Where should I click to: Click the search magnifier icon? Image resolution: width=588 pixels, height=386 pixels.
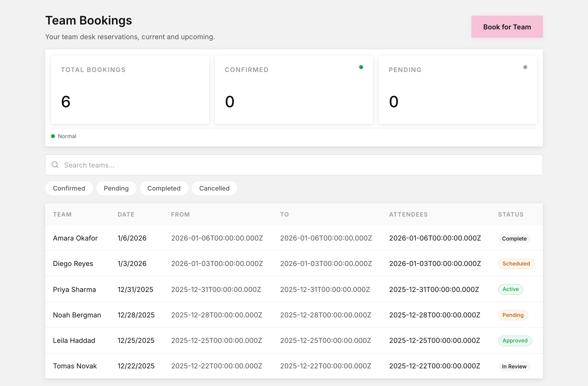55,165
